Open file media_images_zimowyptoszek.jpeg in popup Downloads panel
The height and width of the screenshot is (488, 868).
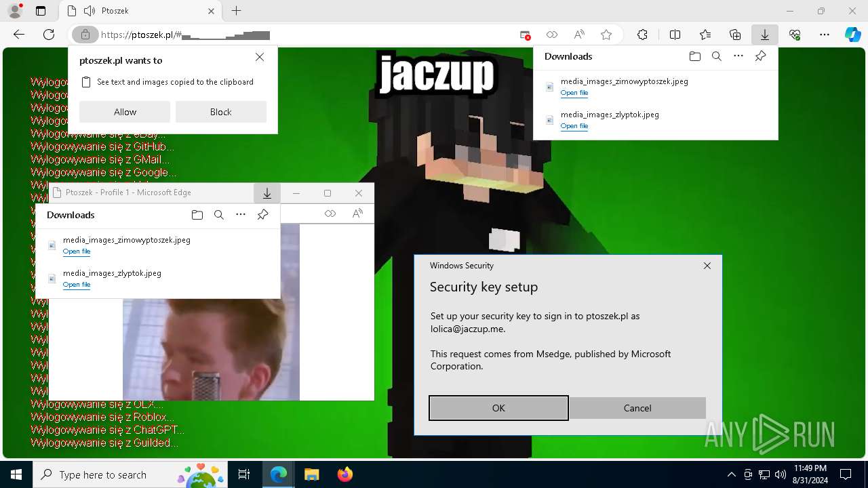pyautogui.click(x=77, y=251)
